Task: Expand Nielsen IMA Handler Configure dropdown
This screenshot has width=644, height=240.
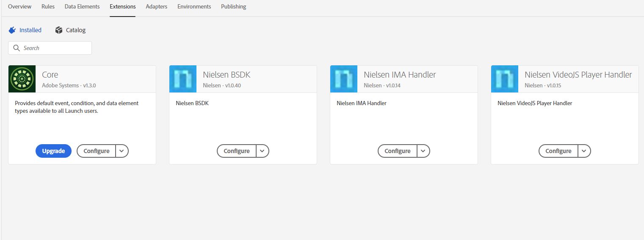Action: tap(423, 151)
